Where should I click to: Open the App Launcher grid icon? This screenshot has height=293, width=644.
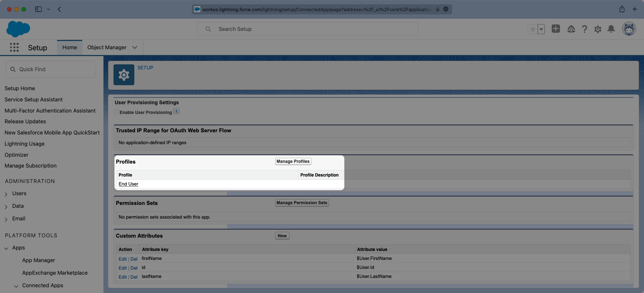(14, 47)
